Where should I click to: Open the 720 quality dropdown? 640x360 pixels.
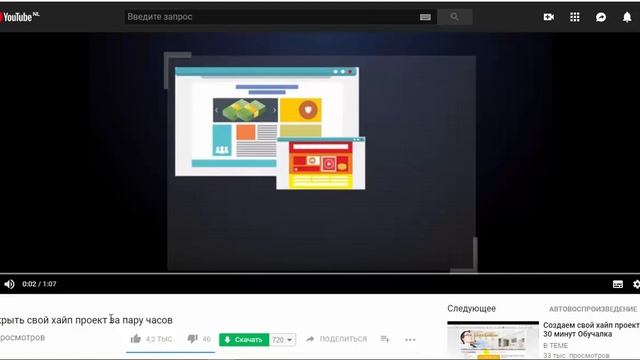[x=282, y=340]
